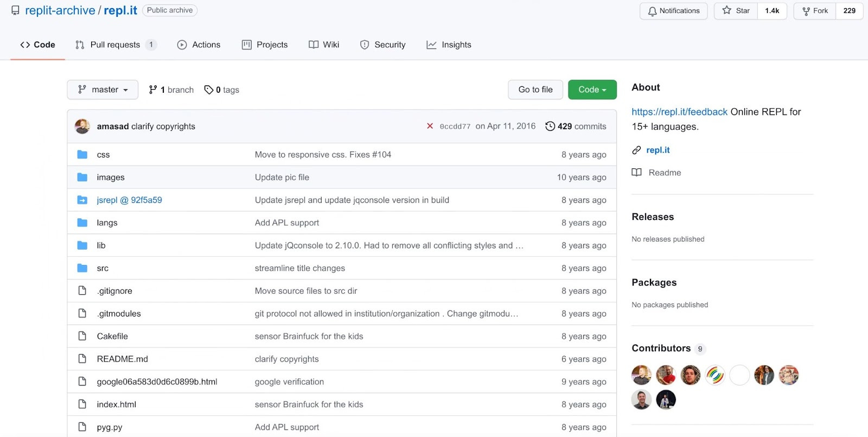Open the Security tab
This screenshot has width=868, height=437.
[x=383, y=45]
